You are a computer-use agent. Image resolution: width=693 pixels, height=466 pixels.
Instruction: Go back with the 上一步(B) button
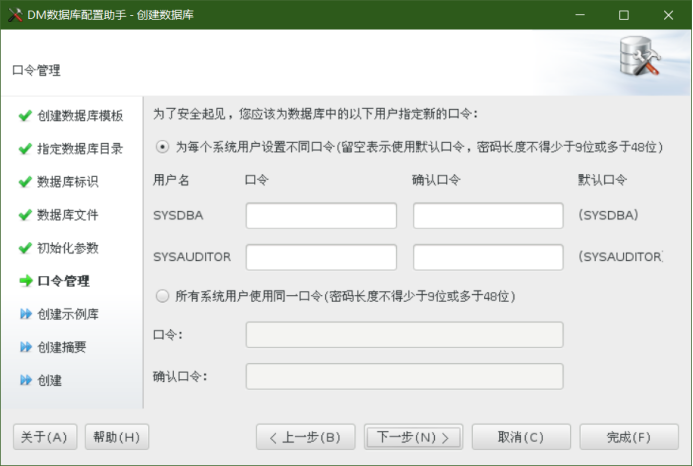point(306,437)
